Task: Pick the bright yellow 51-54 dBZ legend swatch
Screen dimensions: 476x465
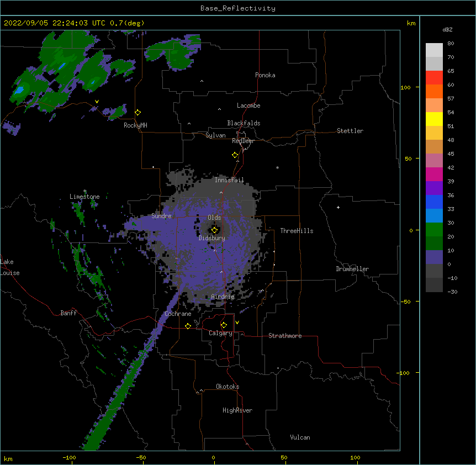Action: (x=434, y=119)
